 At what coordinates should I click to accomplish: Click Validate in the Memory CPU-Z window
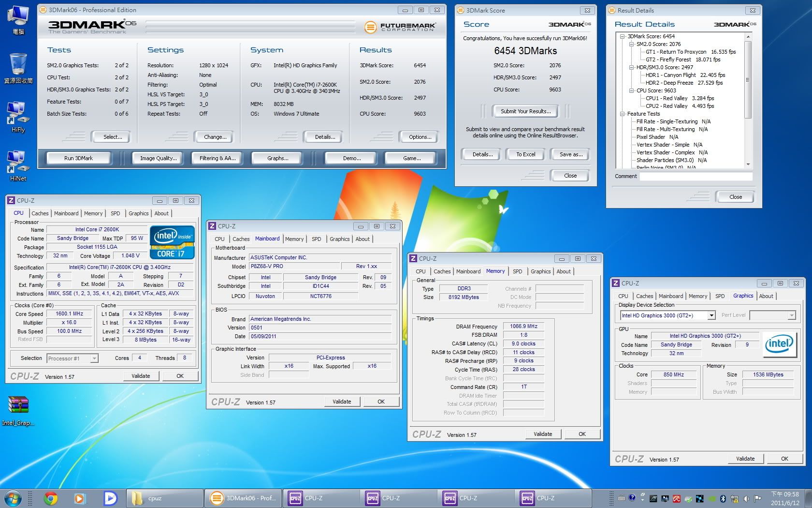point(543,434)
